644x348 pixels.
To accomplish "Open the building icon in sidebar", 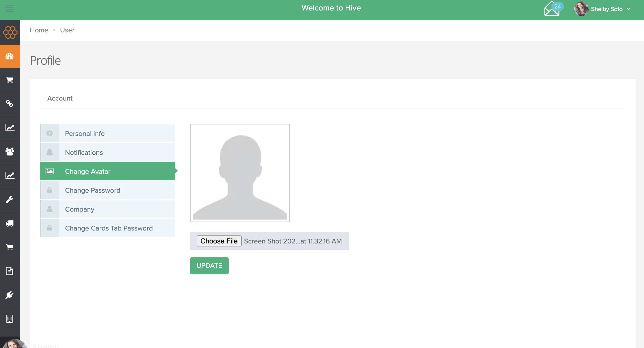I will coord(10,319).
